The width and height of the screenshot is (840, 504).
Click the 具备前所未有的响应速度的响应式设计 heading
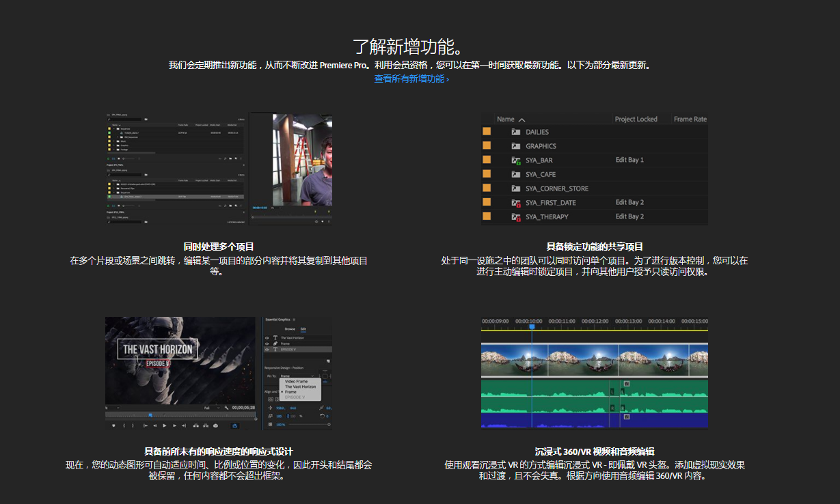click(x=218, y=451)
